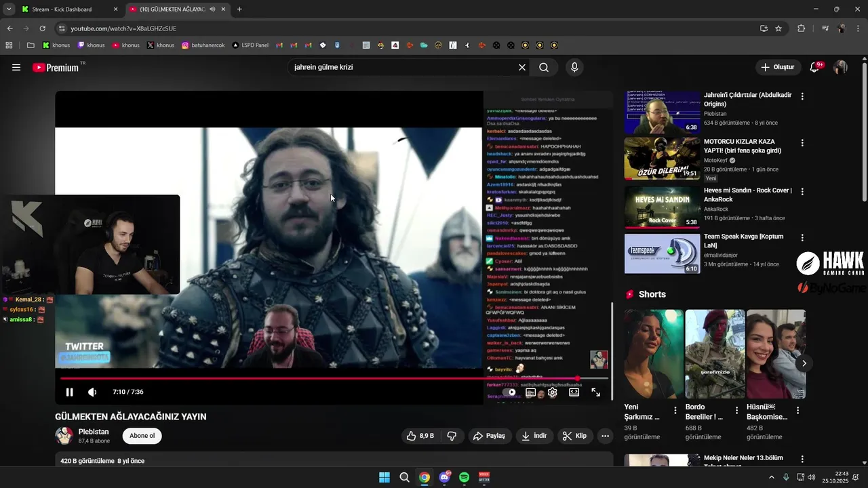Open the Twitch khonus bookmark
The height and width of the screenshot is (488, 868).
(91, 45)
